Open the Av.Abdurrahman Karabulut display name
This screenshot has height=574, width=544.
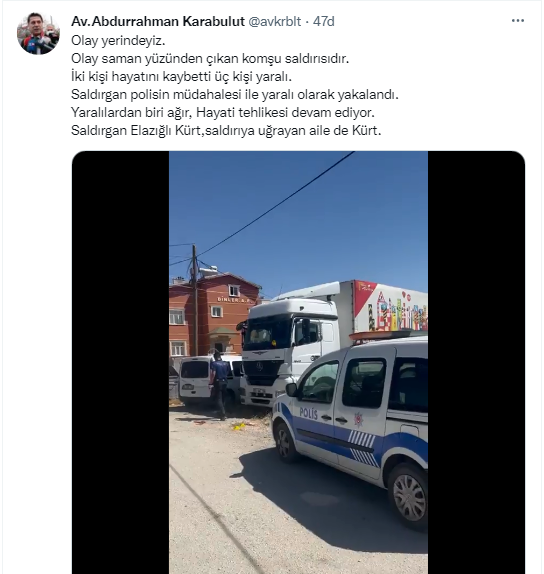pos(158,21)
